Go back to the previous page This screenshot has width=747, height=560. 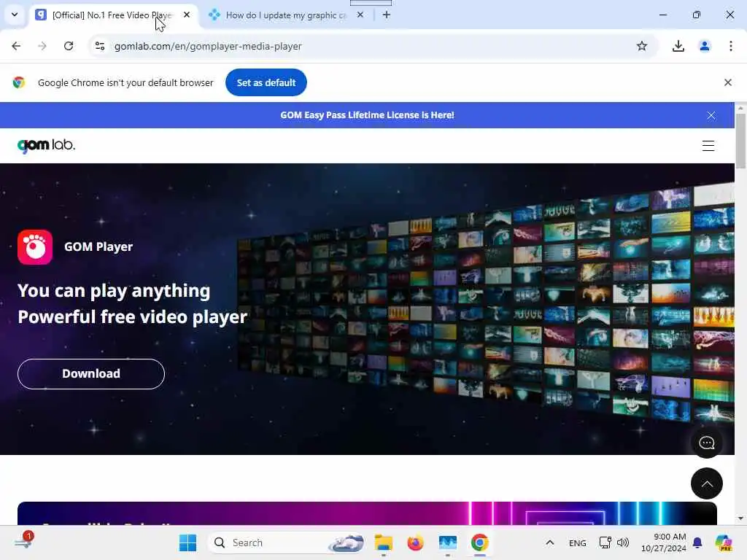click(16, 46)
